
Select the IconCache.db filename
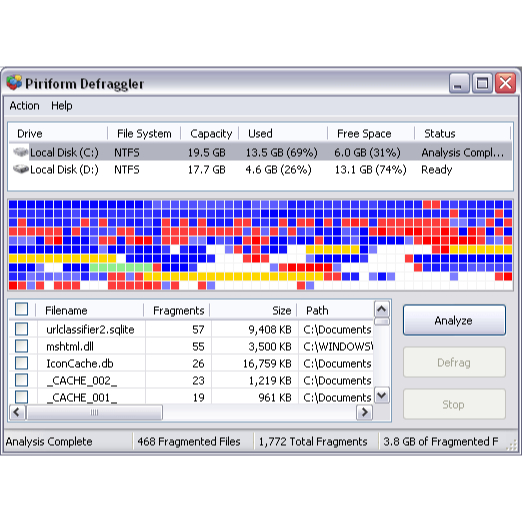[80, 363]
